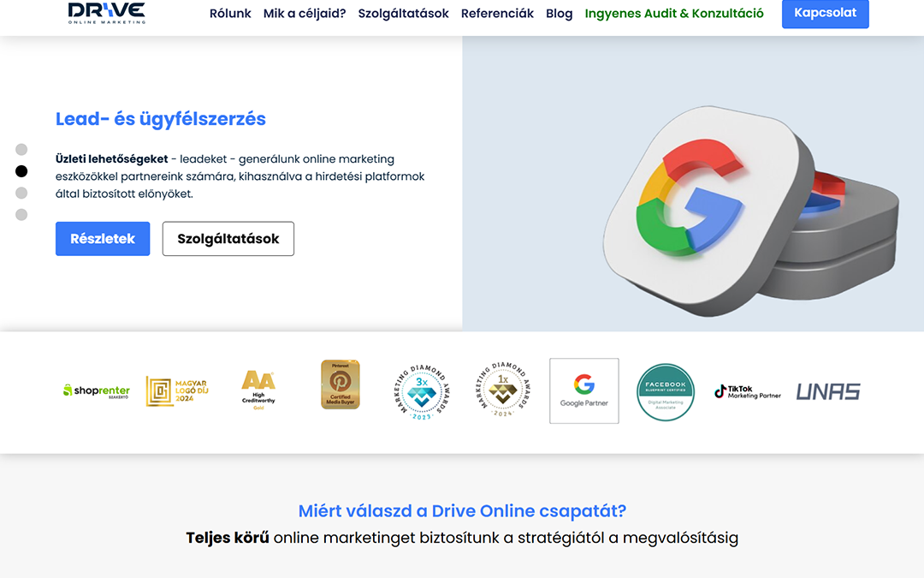
Task: Click the outlined Szolgáltatások button
Action: click(228, 239)
